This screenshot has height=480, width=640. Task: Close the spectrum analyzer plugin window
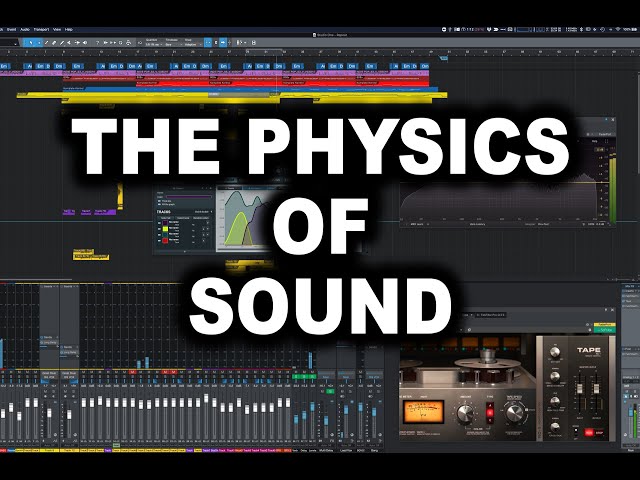coord(613,120)
